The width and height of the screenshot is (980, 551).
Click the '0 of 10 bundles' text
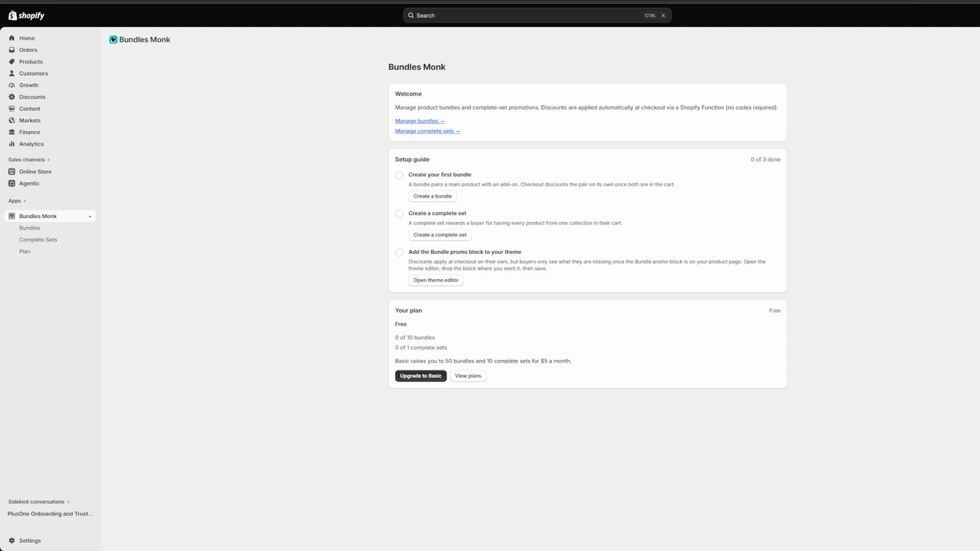415,337
